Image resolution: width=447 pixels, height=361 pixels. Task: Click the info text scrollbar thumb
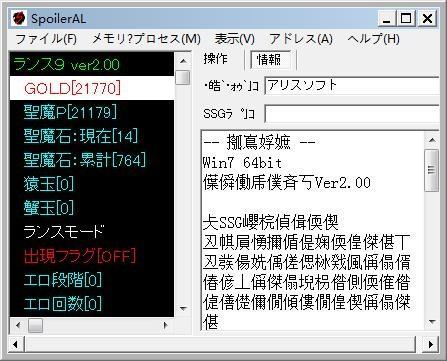click(432, 170)
